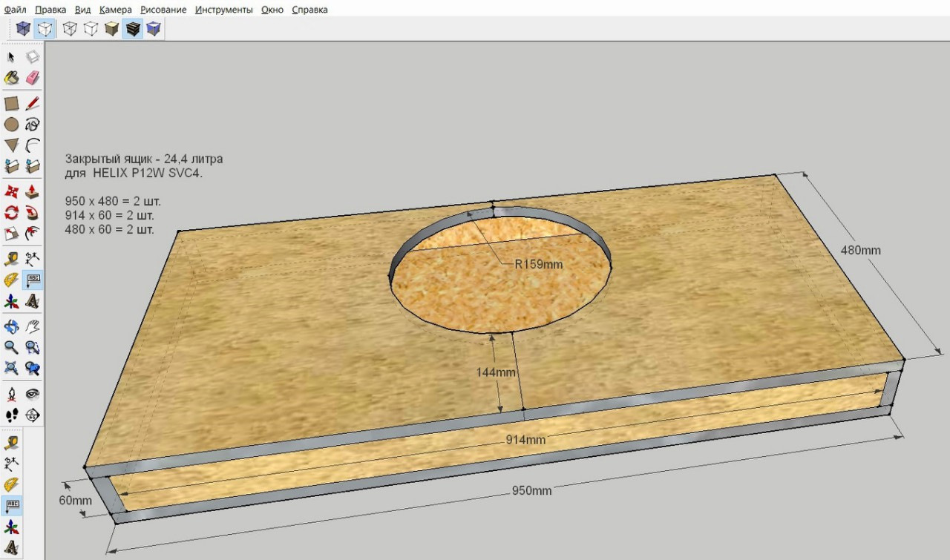The width and height of the screenshot is (950, 560).
Task: Open the Инструменты menu
Action: [x=224, y=10]
